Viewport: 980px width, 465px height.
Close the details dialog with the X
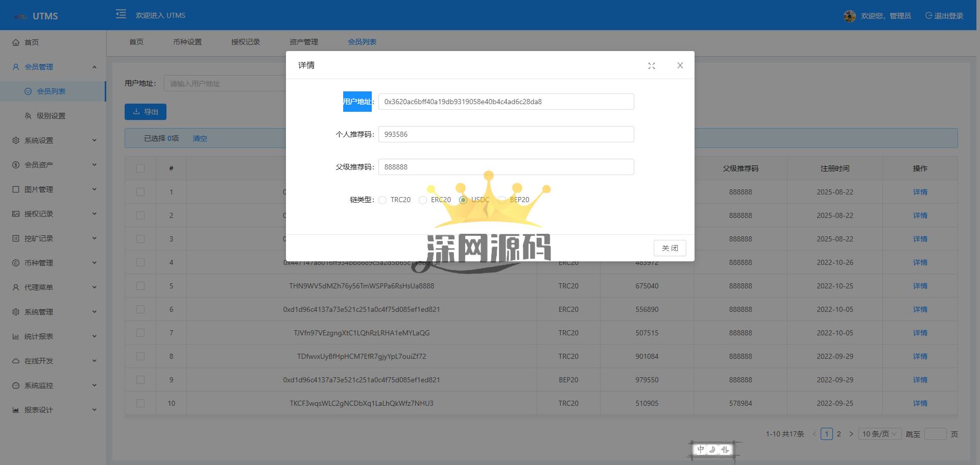tap(680, 65)
